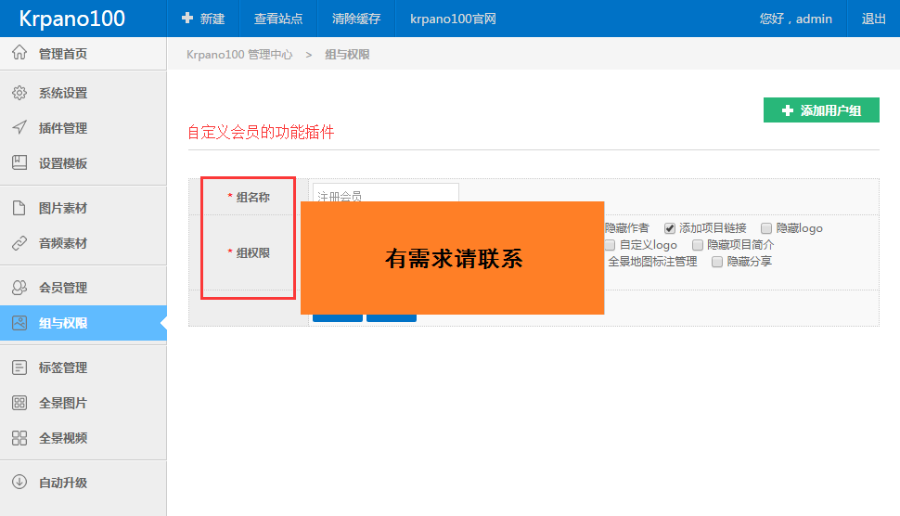Click the 全景地图标注管理 option label
The height and width of the screenshot is (516, 900).
point(652,262)
